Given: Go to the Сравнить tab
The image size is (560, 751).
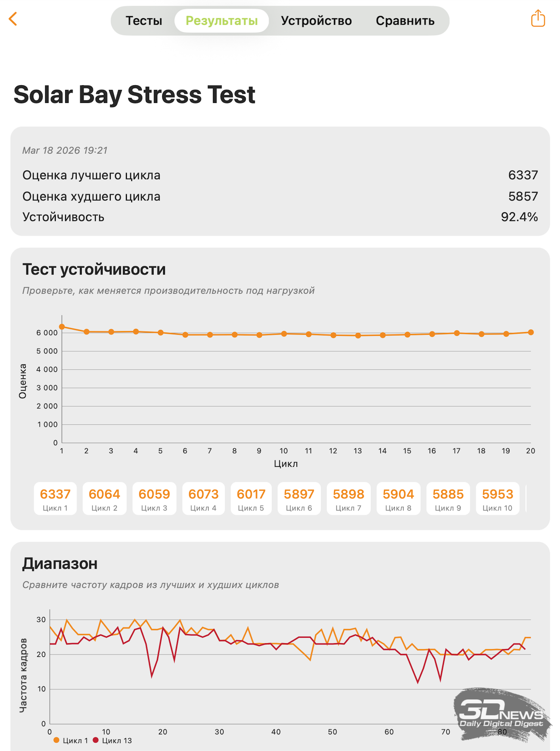Looking at the screenshot, I should pos(405,21).
